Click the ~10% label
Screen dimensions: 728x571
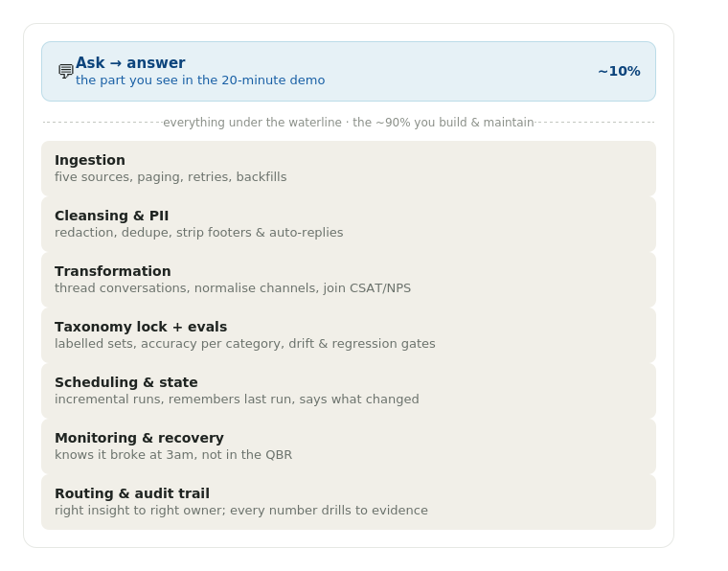pyautogui.click(x=619, y=71)
